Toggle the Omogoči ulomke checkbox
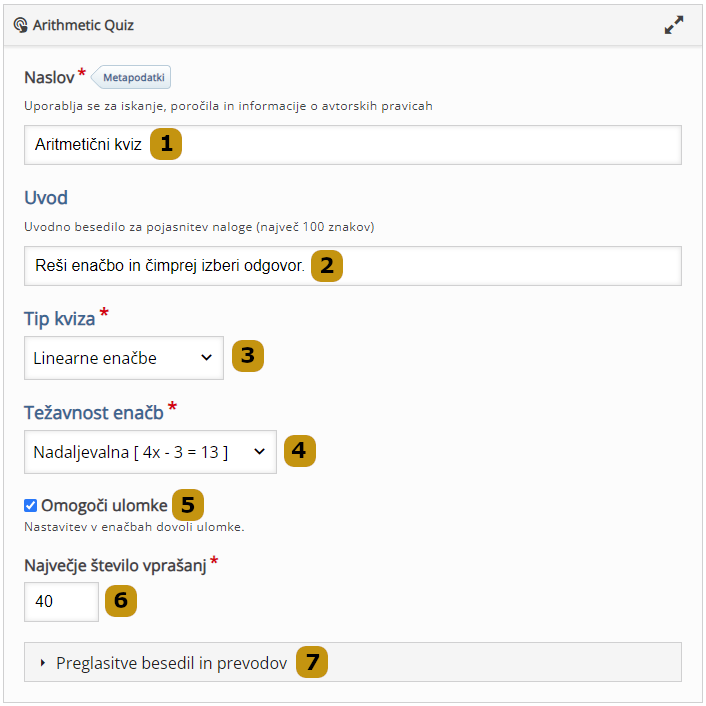The height and width of the screenshot is (706, 706). click(x=31, y=505)
